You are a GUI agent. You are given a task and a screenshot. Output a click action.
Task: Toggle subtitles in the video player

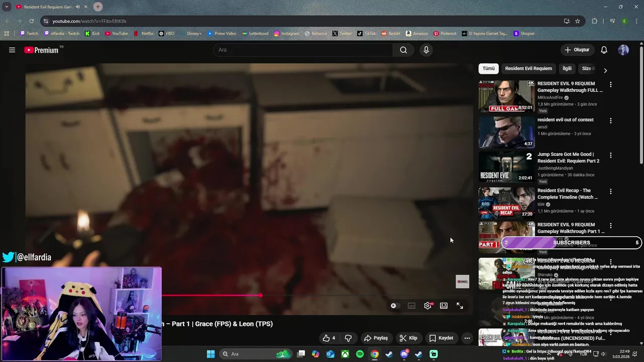412,306
